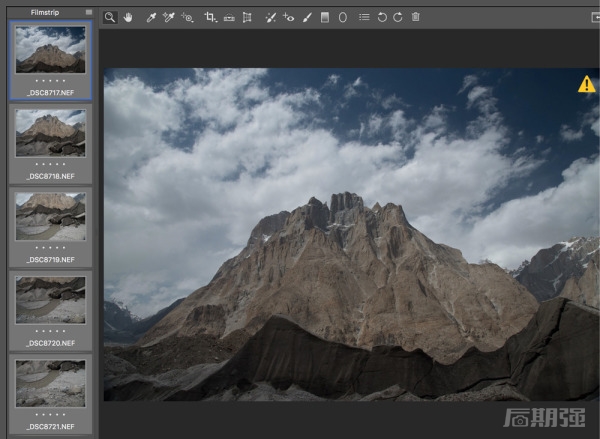Select the Adjustment Brush tool

tap(307, 17)
